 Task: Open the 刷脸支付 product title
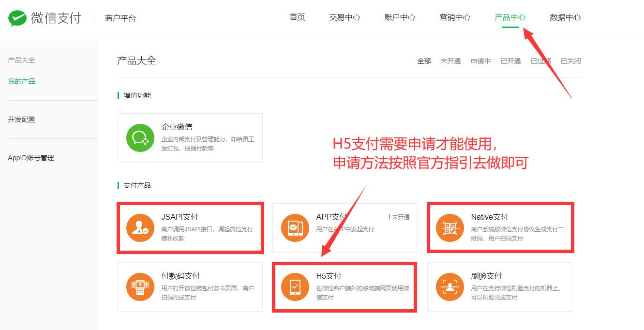coord(486,276)
